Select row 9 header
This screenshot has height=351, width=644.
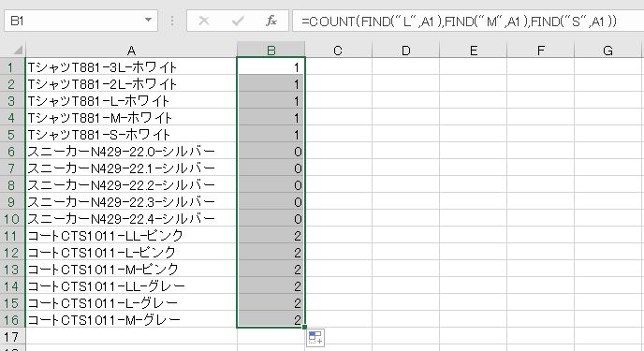pos(12,201)
